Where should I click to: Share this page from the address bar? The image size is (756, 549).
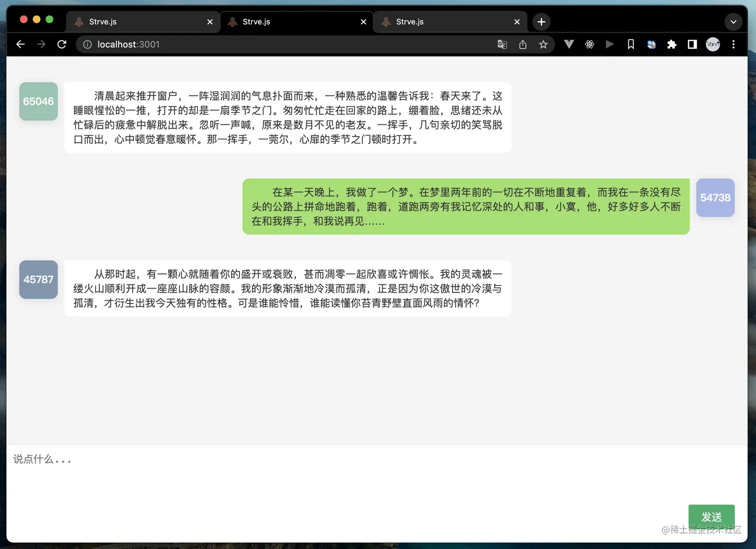(522, 44)
